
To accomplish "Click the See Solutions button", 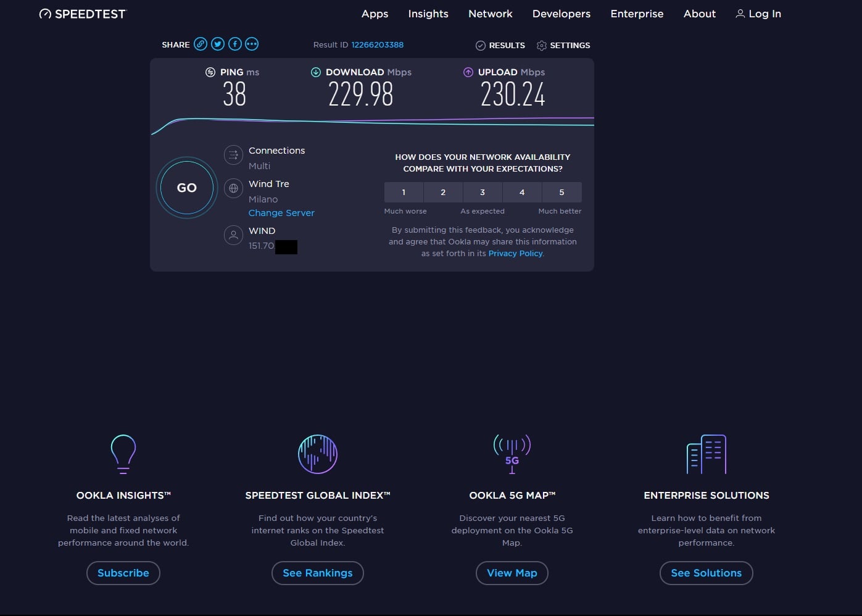I will coord(707,573).
